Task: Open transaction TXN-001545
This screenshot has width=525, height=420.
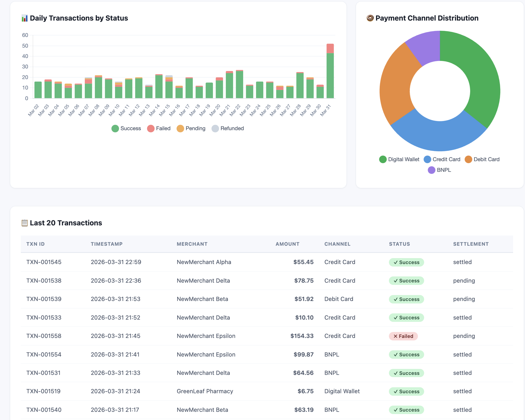Action: [44, 262]
